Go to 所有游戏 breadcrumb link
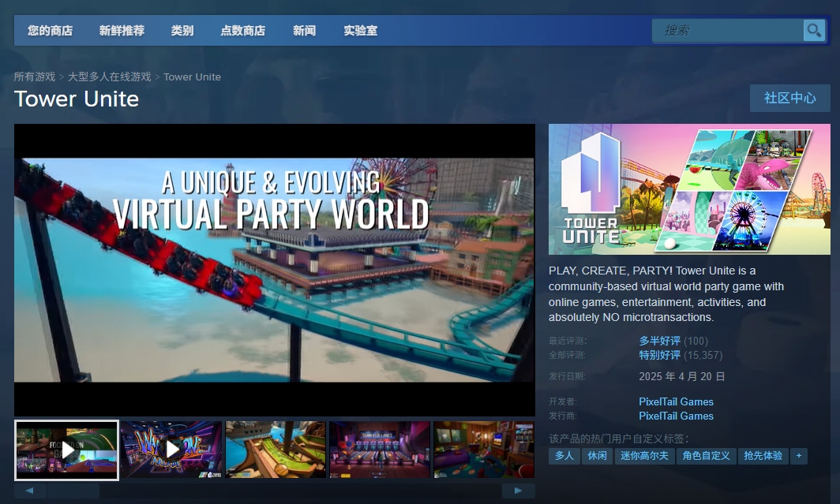This screenshot has height=504, width=840. point(35,77)
